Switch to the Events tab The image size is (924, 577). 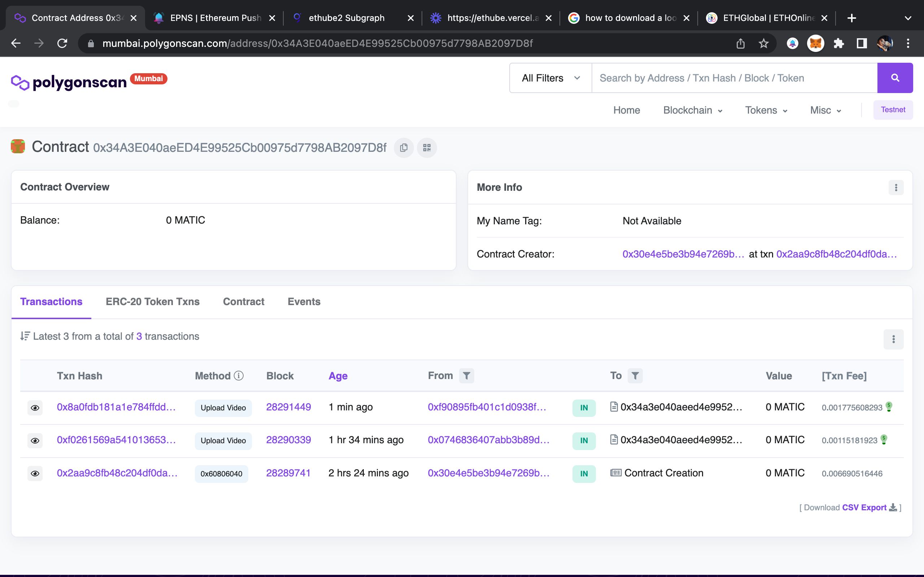tap(303, 302)
